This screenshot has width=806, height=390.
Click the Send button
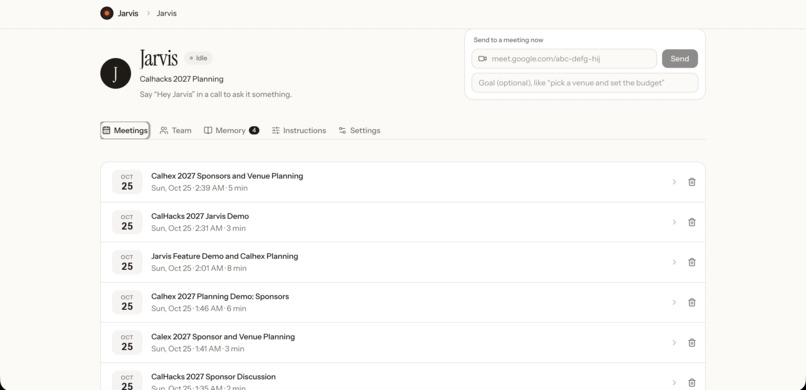coord(680,59)
